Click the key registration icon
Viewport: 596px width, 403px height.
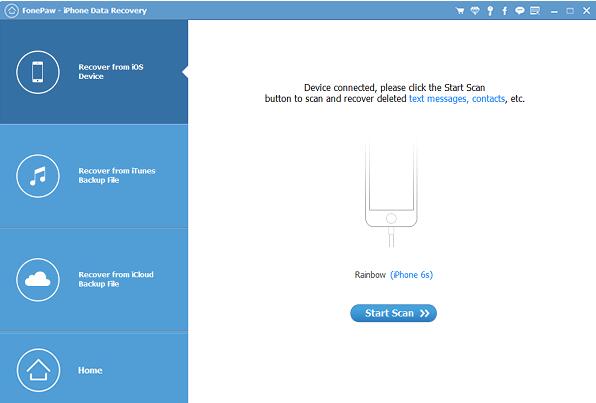(490, 11)
